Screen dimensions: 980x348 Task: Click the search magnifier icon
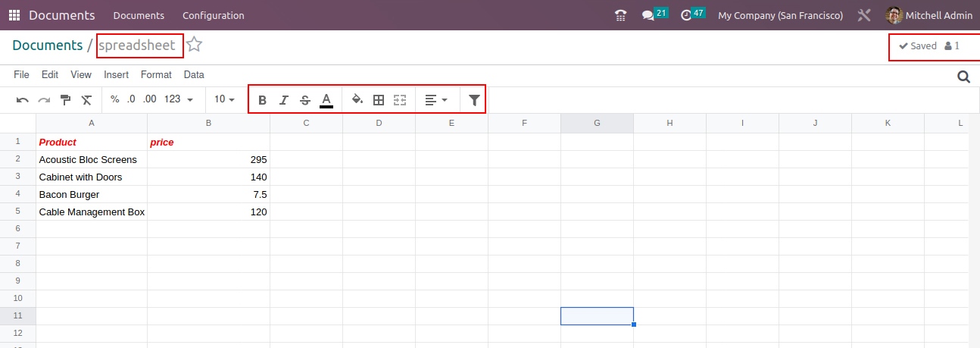coord(964,76)
